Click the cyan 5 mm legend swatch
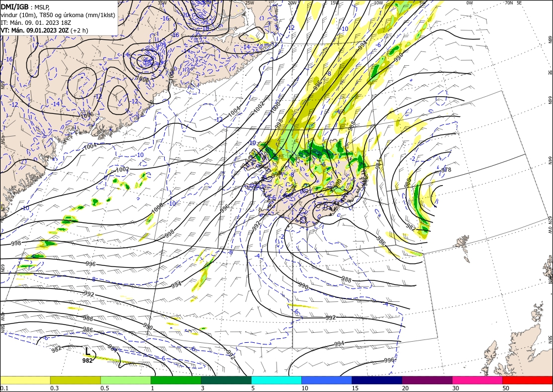Viewport: 553px width, 392px height. [x=276, y=380]
